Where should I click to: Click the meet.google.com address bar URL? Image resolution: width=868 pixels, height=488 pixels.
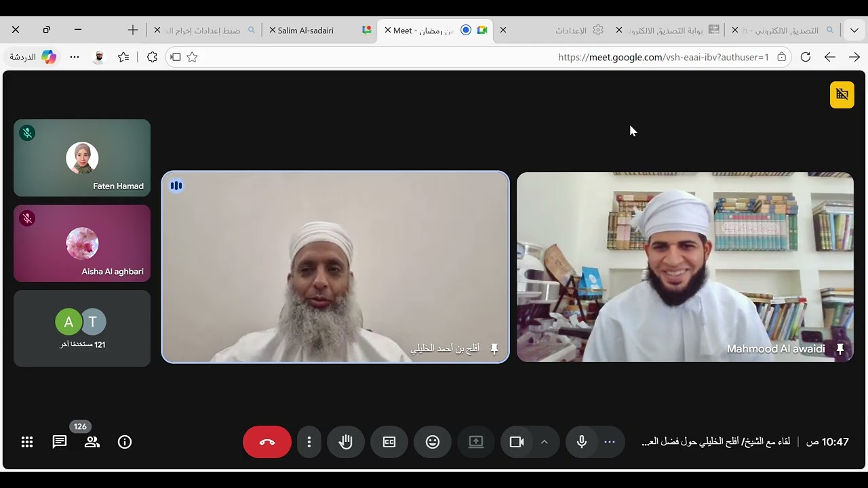(663, 57)
